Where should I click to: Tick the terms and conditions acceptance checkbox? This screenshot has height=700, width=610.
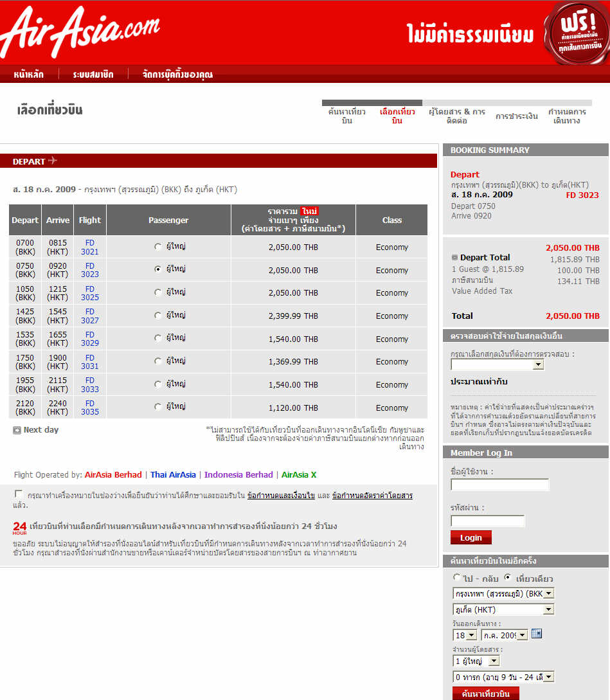pyautogui.click(x=18, y=494)
